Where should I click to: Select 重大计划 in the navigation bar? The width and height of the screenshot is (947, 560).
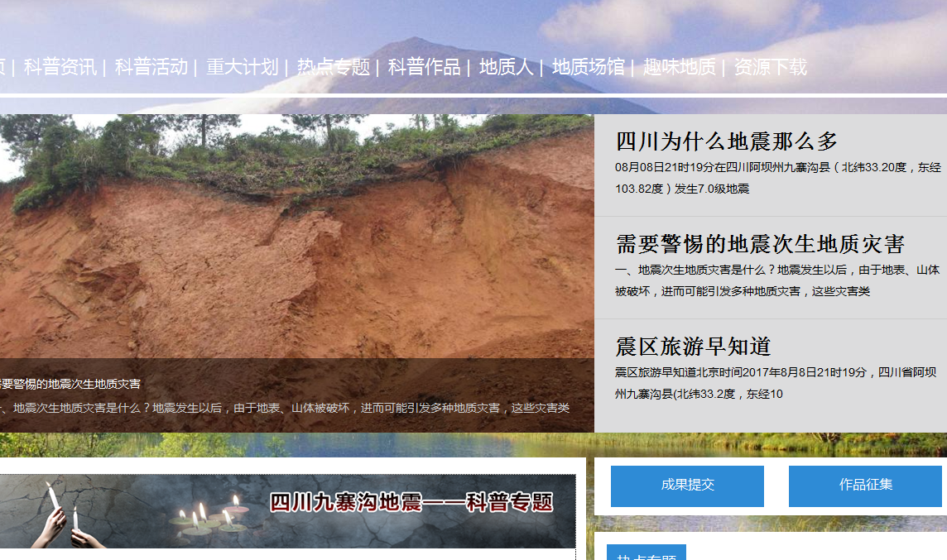[x=243, y=67]
